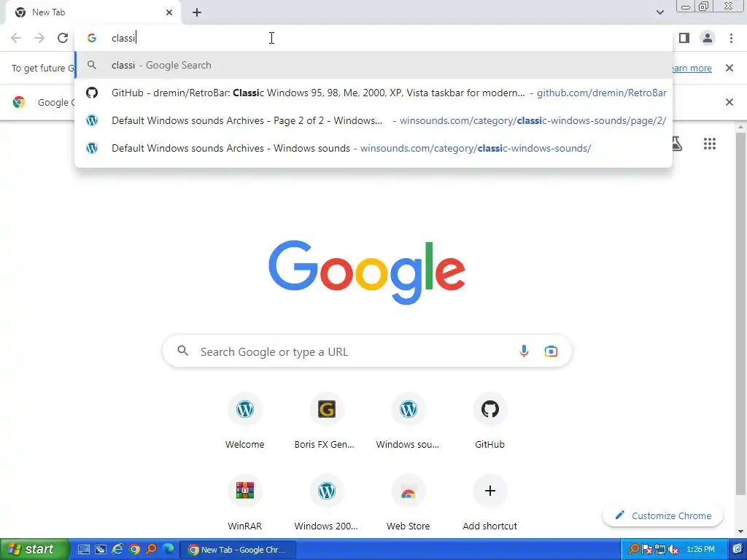
Task: Click the network connection tray icon
Action: tap(660, 550)
